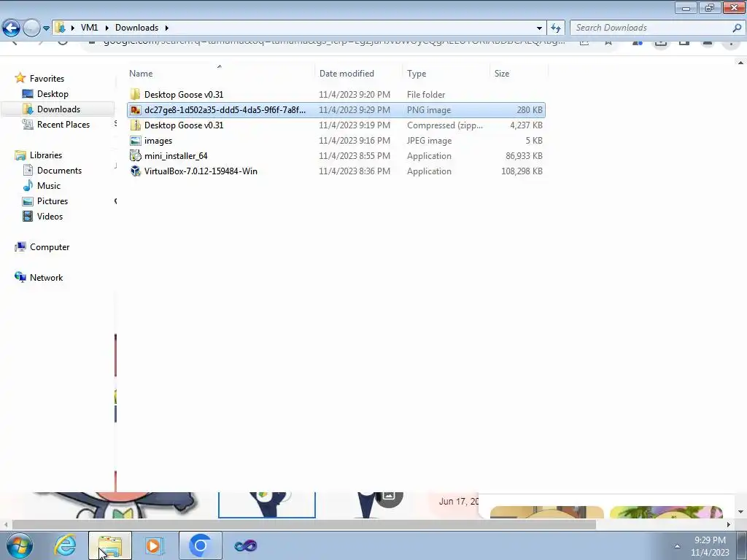Open Downloads under Favorites
This screenshot has width=747, height=560.
click(58, 109)
